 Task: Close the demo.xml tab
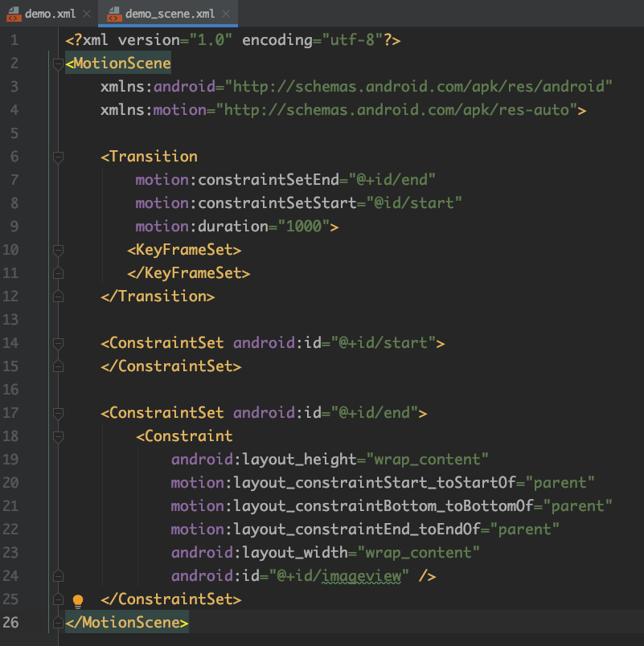click(x=87, y=14)
